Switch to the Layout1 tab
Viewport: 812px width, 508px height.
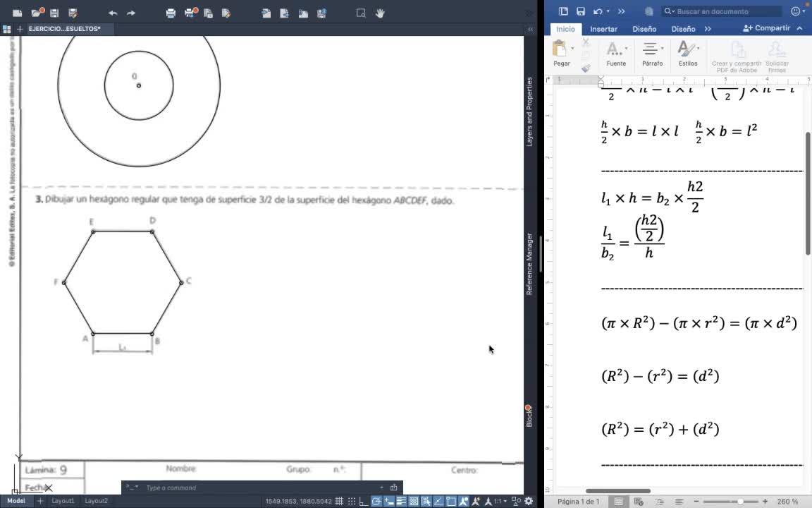click(x=63, y=501)
